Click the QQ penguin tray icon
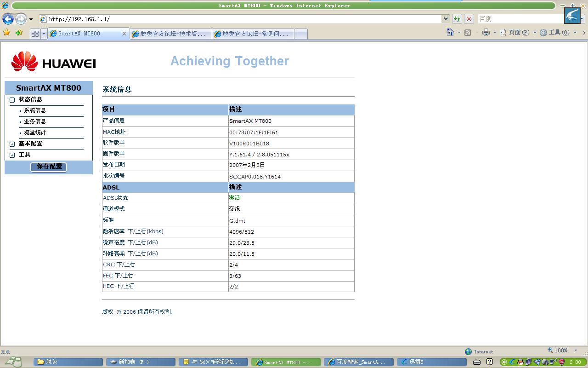This screenshot has height=368, width=588. point(520,362)
